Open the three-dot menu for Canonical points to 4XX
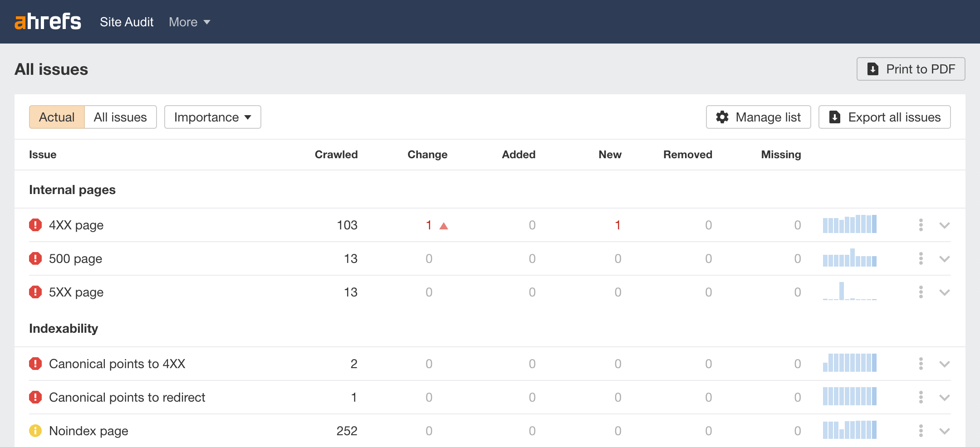 tap(921, 364)
